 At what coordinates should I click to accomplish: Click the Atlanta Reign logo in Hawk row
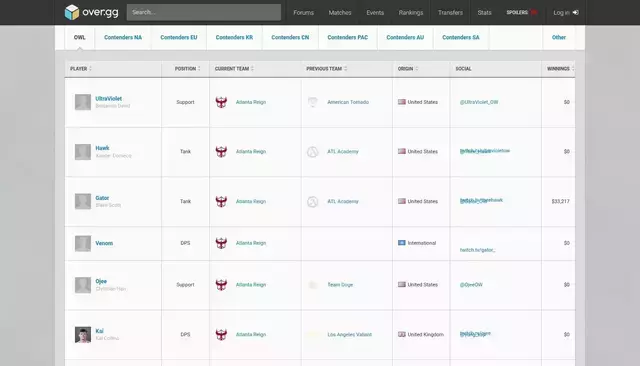tap(221, 151)
